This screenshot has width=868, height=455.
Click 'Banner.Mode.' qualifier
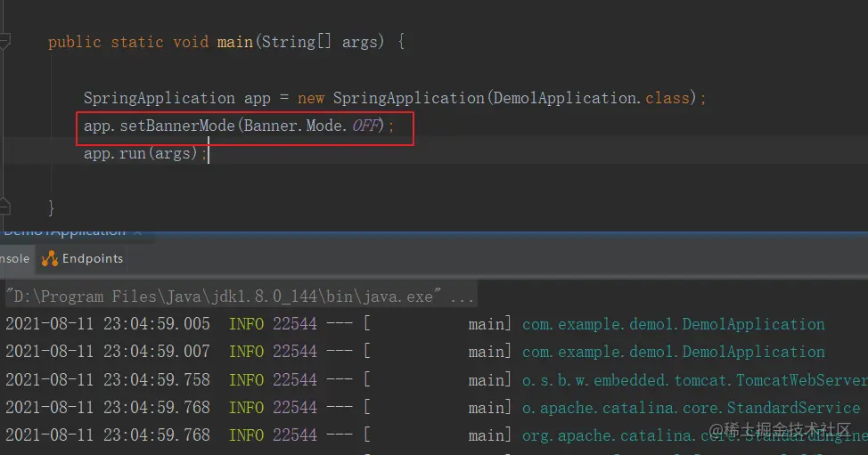tap(296, 126)
